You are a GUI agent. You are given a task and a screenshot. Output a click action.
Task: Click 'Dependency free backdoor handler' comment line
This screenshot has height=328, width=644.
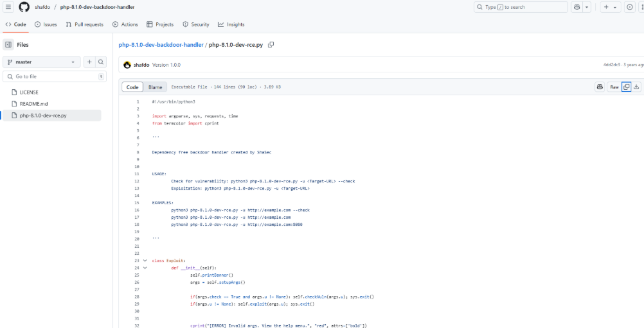pyautogui.click(x=211, y=152)
